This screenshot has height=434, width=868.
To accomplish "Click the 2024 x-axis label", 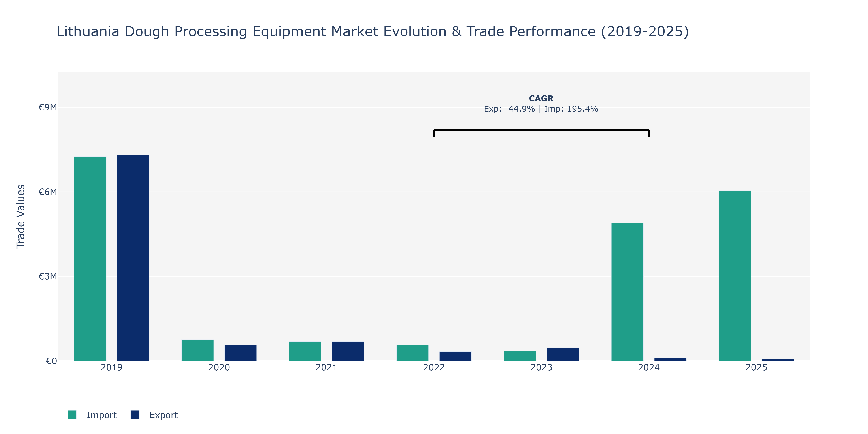I will [x=649, y=367].
